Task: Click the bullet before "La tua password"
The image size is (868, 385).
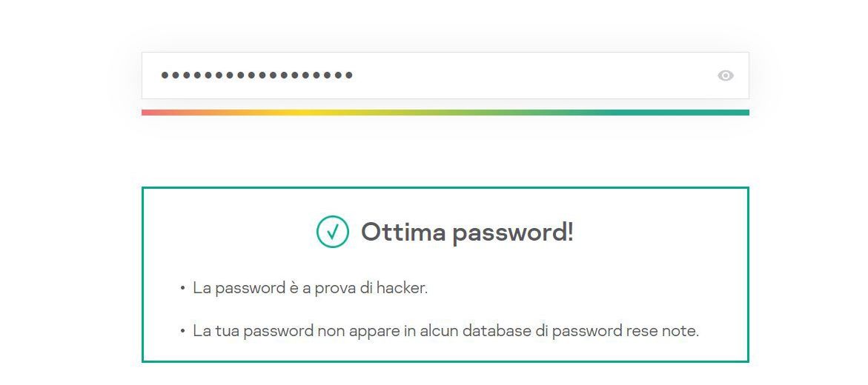Action: 182,332
